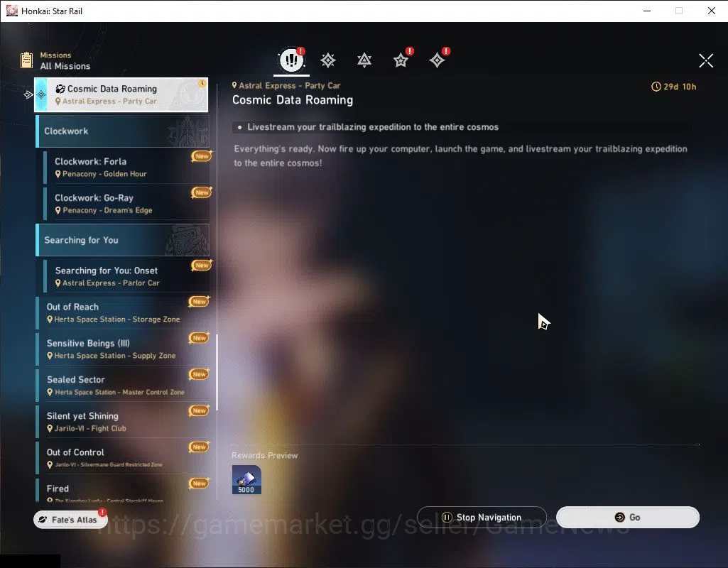The height and width of the screenshot is (568, 728).
Task: Minimize the Honkai: Star Rail window
Action: pyautogui.click(x=647, y=11)
